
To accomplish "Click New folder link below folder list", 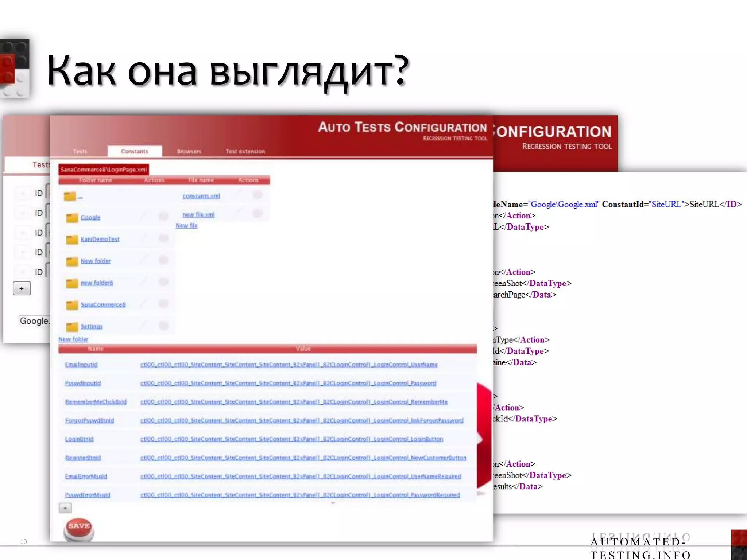I will [x=73, y=339].
